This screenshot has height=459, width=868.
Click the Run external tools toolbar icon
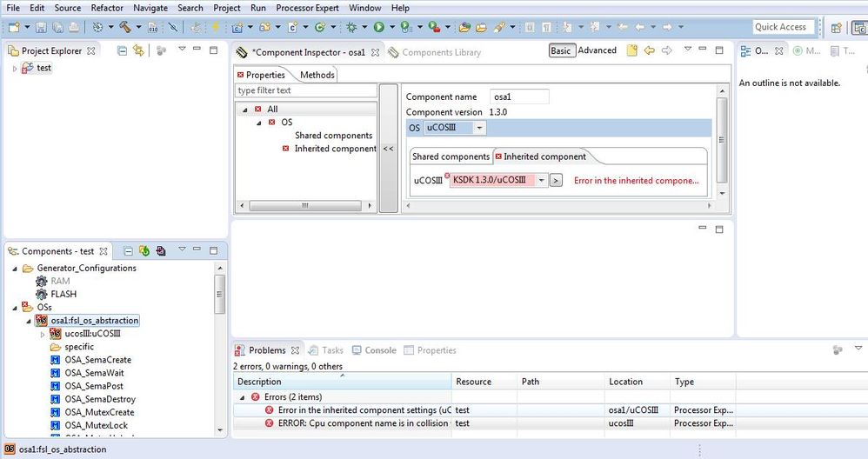click(x=434, y=27)
